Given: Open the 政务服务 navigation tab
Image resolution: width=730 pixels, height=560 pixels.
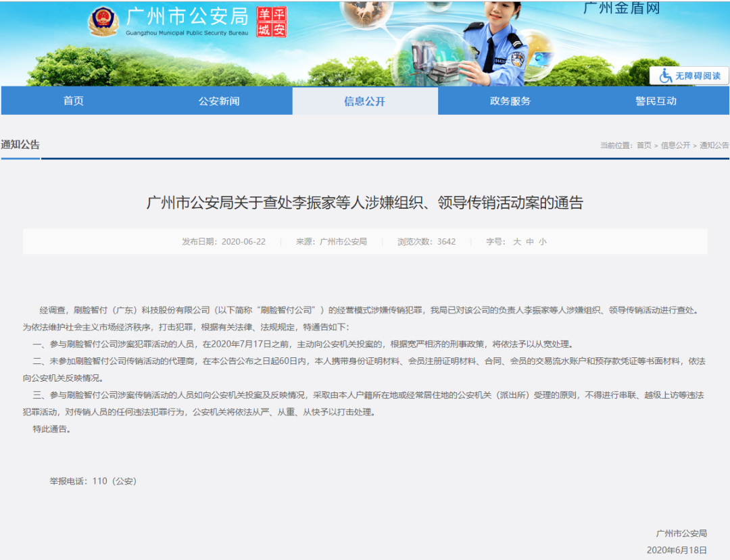Looking at the screenshot, I should point(510,101).
